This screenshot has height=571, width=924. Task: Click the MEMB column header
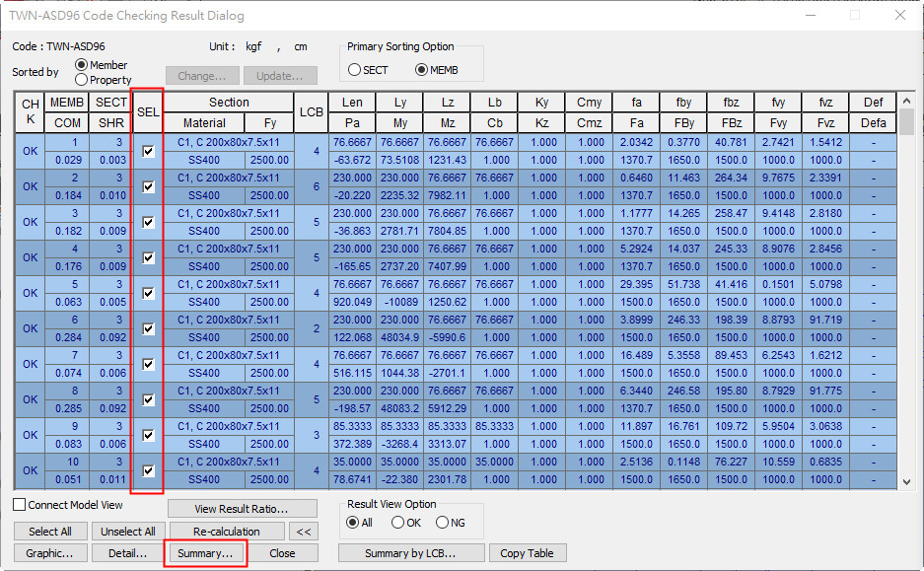point(67,102)
